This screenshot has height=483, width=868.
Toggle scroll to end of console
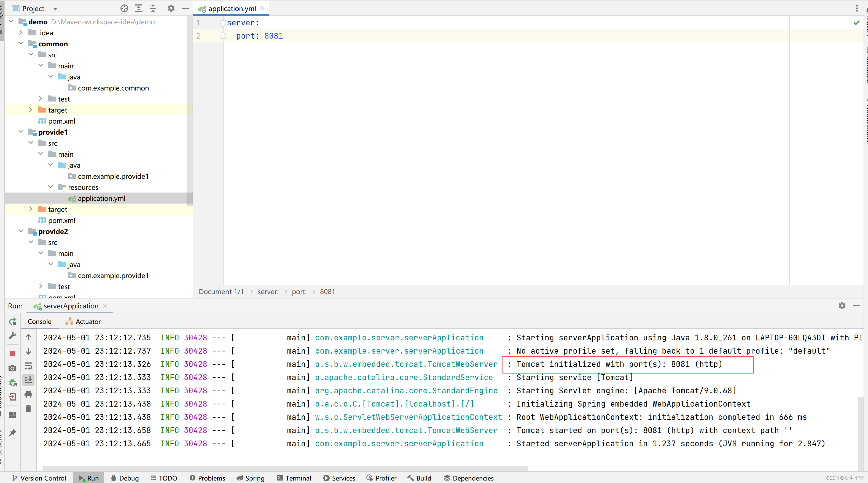[28, 380]
